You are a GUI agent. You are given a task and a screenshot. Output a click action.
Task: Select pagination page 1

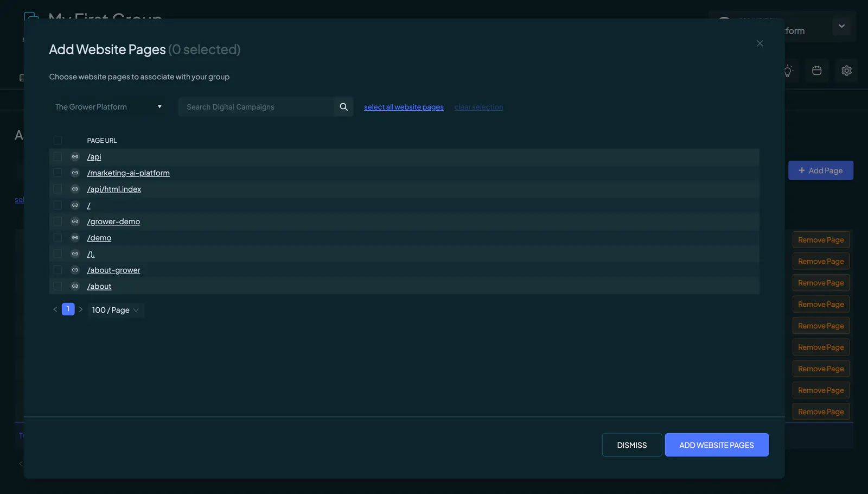click(68, 309)
